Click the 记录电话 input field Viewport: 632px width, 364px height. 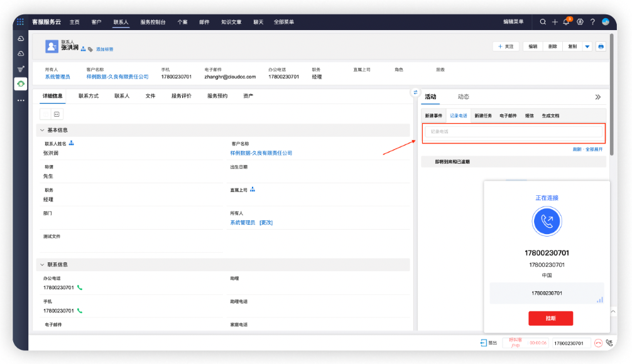coord(513,132)
